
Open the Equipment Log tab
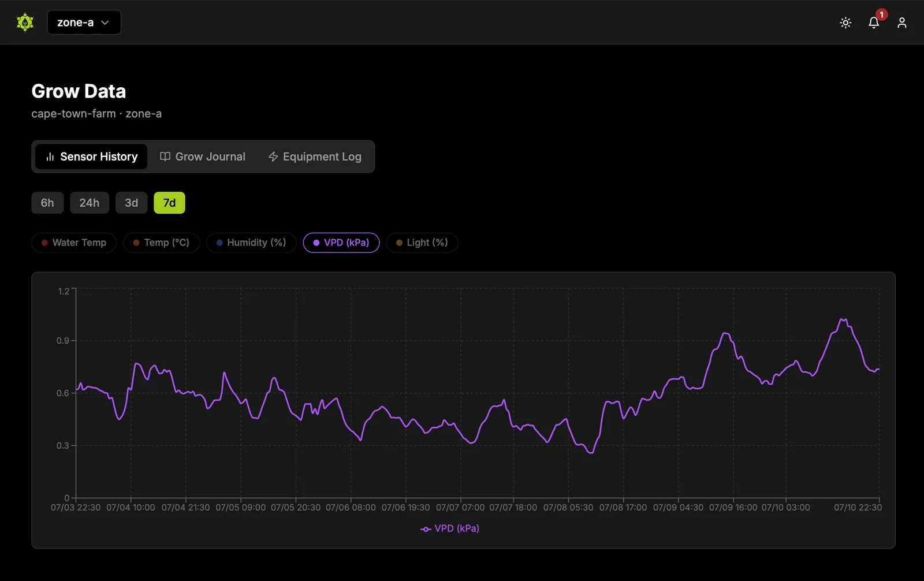point(315,157)
